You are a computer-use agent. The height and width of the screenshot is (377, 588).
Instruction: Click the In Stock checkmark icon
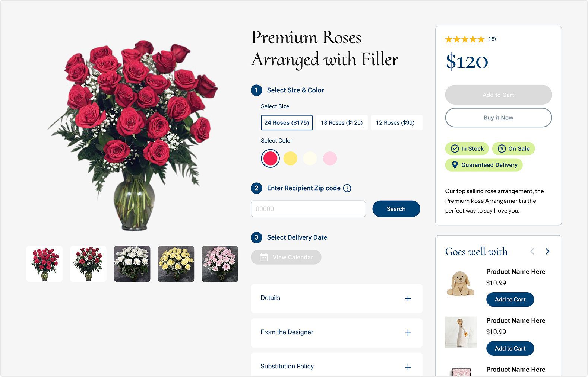(x=455, y=149)
